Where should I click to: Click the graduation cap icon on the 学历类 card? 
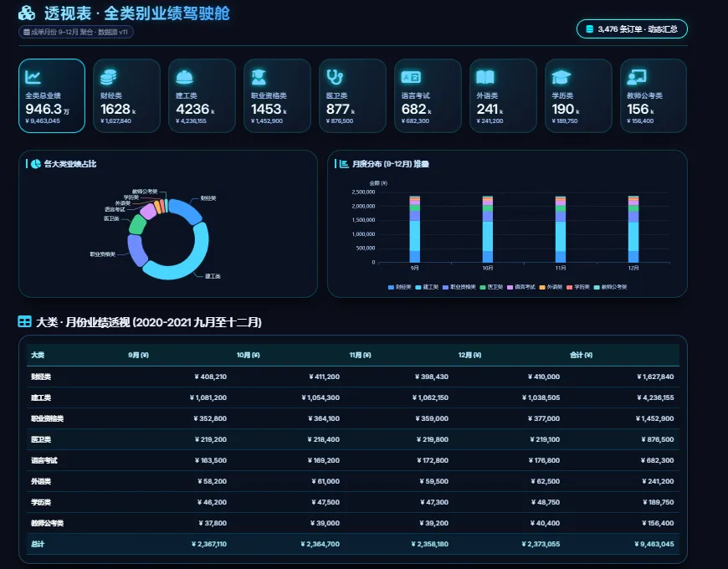561,77
